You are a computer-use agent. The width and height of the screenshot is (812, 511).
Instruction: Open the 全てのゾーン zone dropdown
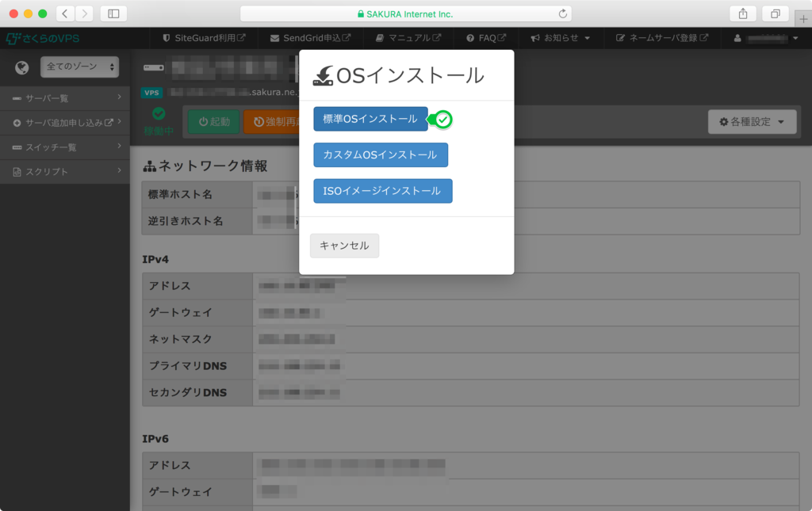tap(79, 67)
